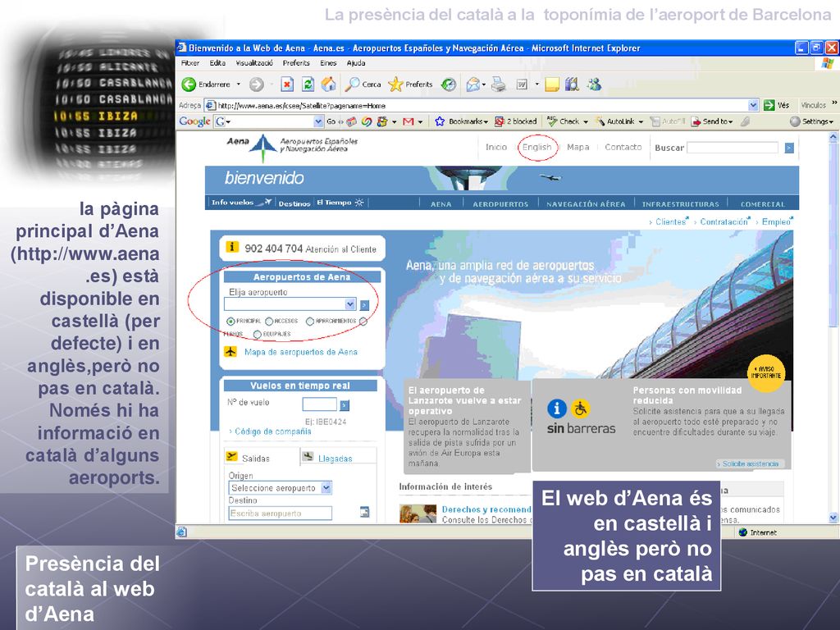Click the English language link
The width and height of the screenshot is (840, 630).
(x=536, y=147)
